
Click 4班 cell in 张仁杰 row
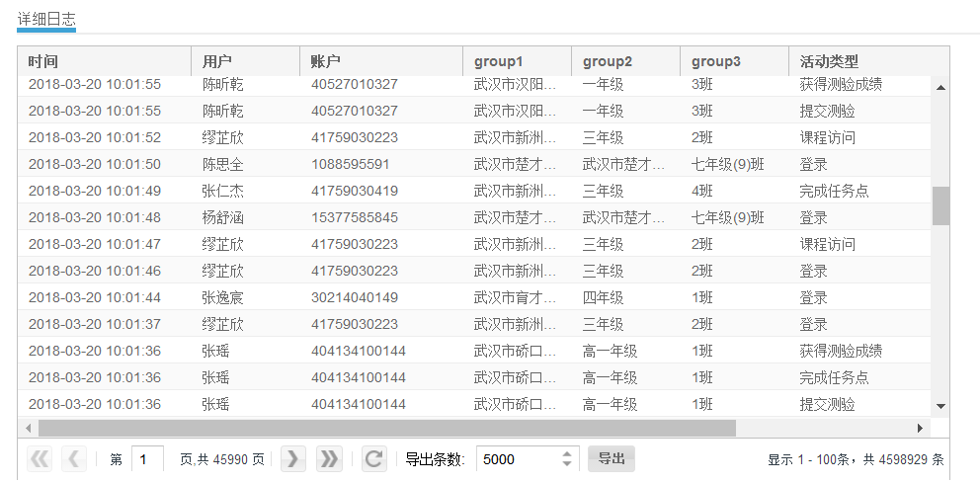pos(701,192)
